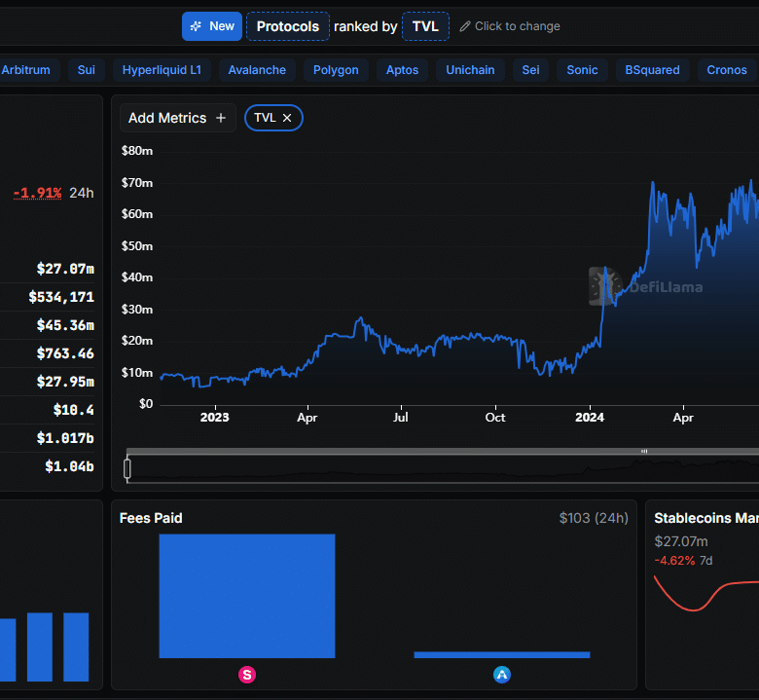Click the left handle of chart range slider

127,468
